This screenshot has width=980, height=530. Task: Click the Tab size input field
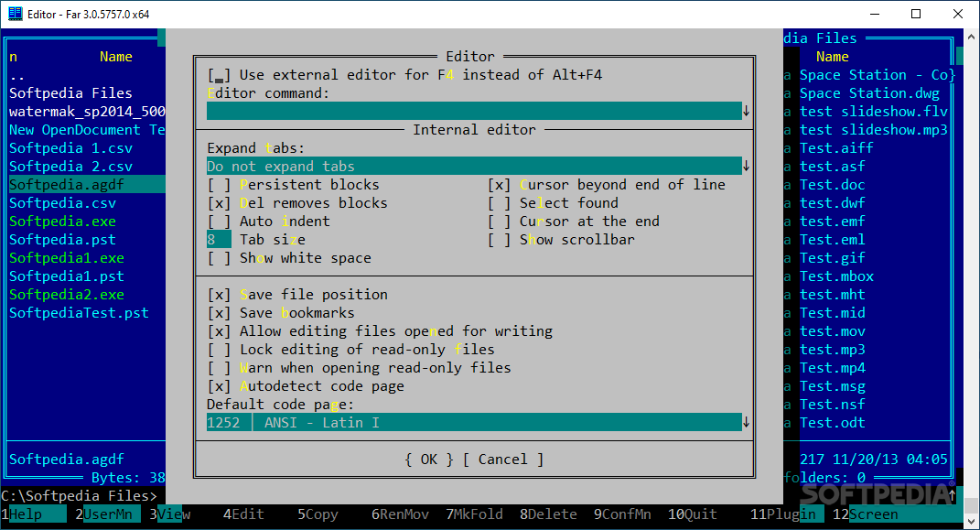click(x=219, y=240)
